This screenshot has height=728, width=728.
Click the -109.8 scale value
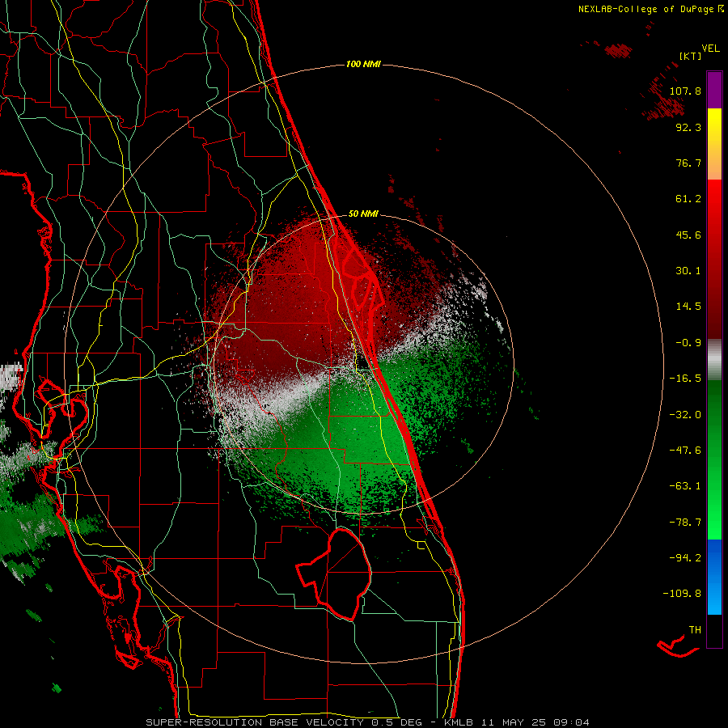pos(682,594)
